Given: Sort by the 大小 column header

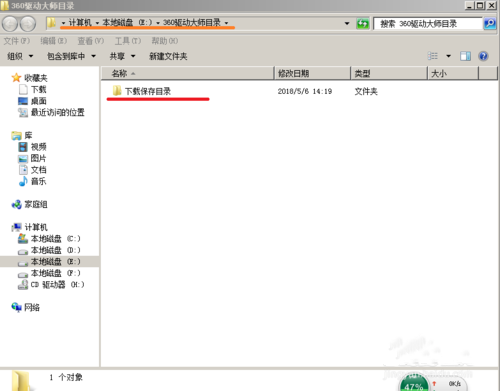Looking at the screenshot, I should (453, 73).
